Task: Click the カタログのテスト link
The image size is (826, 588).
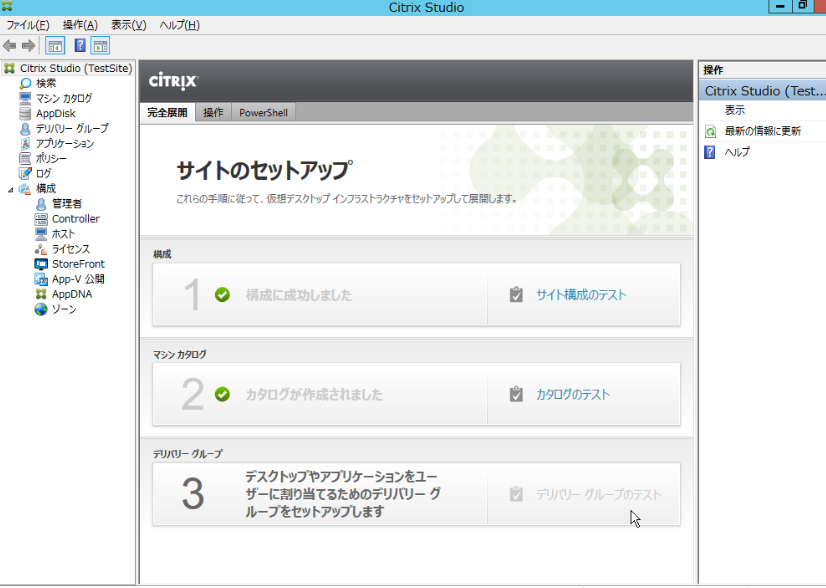Action: [x=573, y=394]
